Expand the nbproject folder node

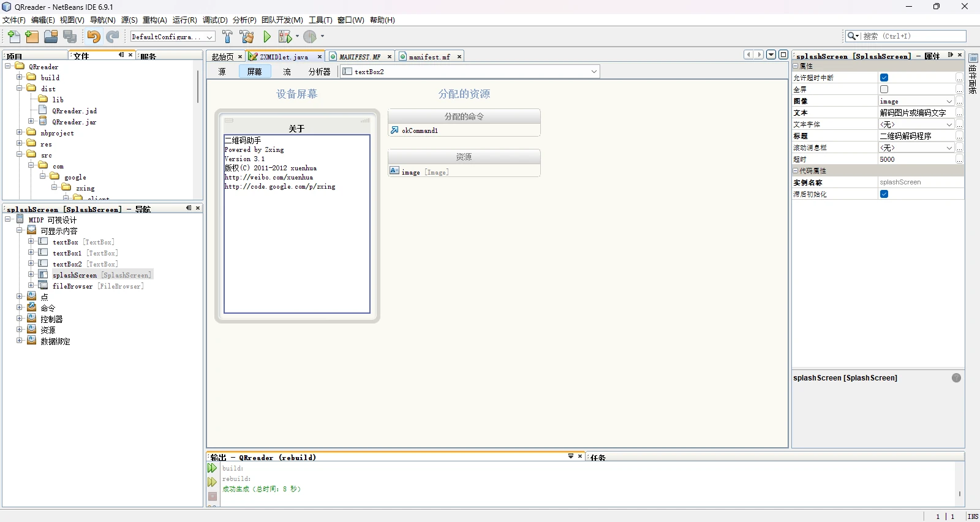pyautogui.click(x=20, y=132)
